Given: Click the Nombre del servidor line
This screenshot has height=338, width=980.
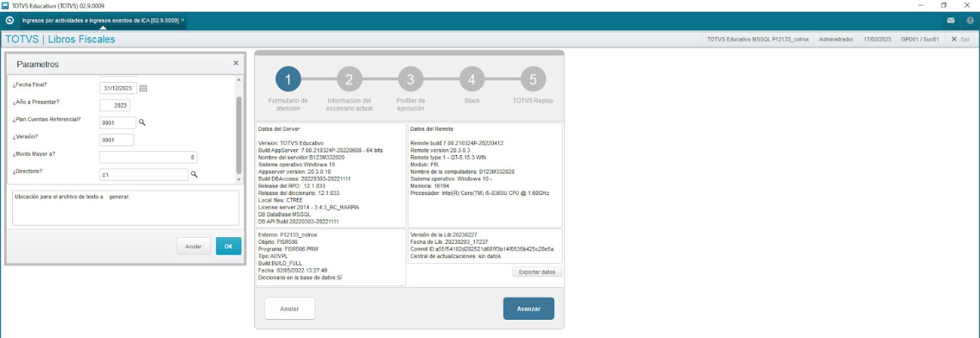Looking at the screenshot, I should 301,157.
